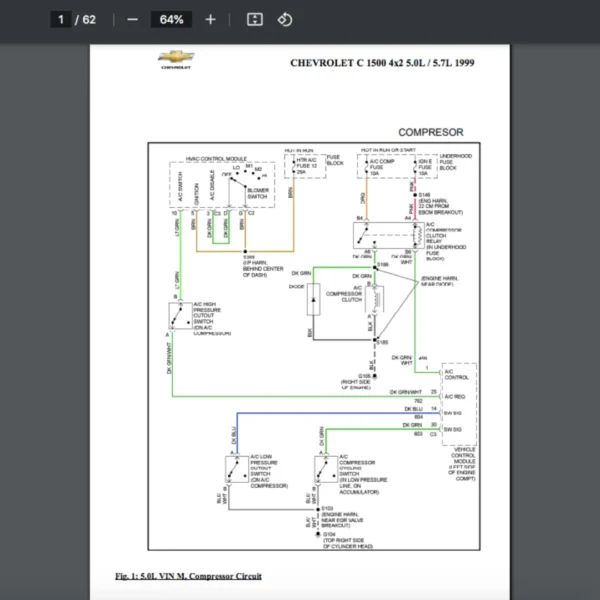This screenshot has width=600, height=600.
Task: Select the page number input field
Action: click(x=61, y=20)
